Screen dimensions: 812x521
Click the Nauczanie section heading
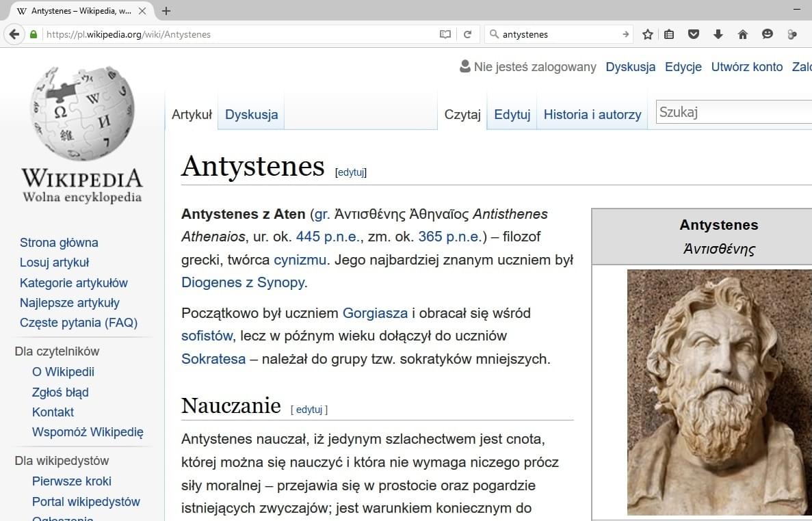pyautogui.click(x=231, y=405)
